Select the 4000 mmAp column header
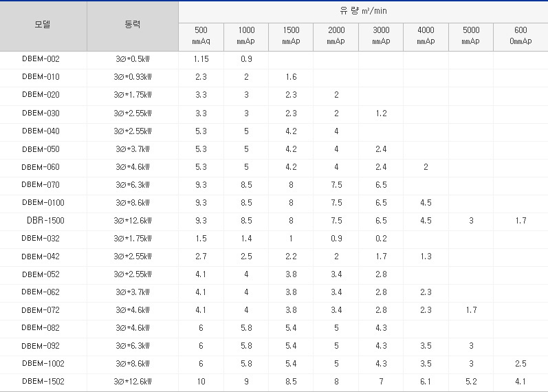 426,36
